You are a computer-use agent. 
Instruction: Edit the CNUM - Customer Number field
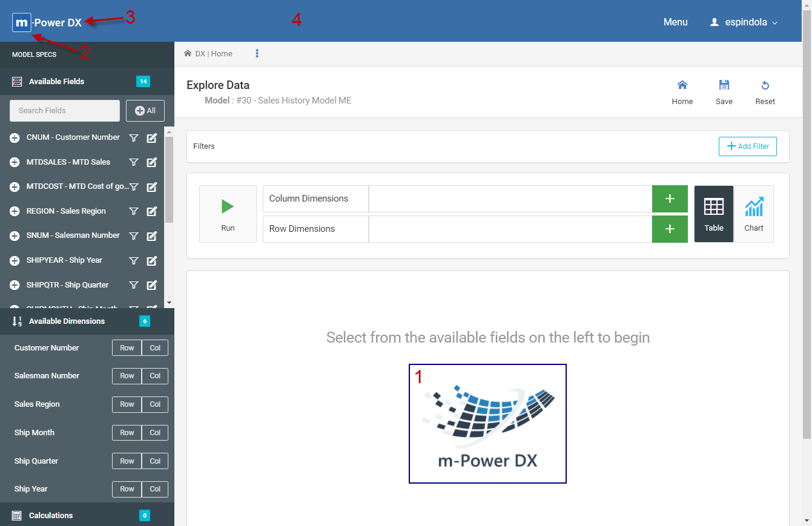tap(152, 138)
